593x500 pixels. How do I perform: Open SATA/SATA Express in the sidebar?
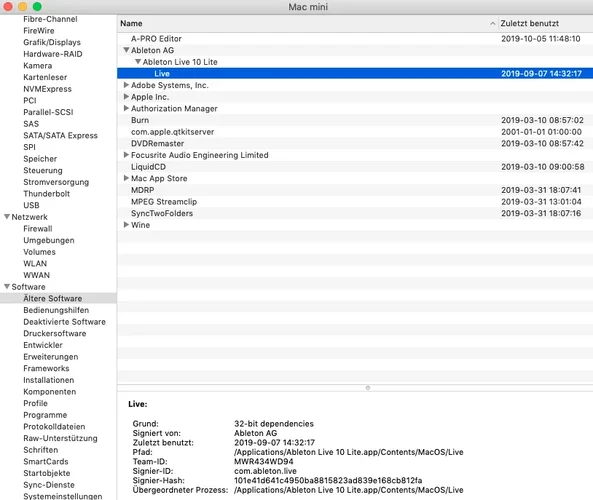[x=60, y=135]
